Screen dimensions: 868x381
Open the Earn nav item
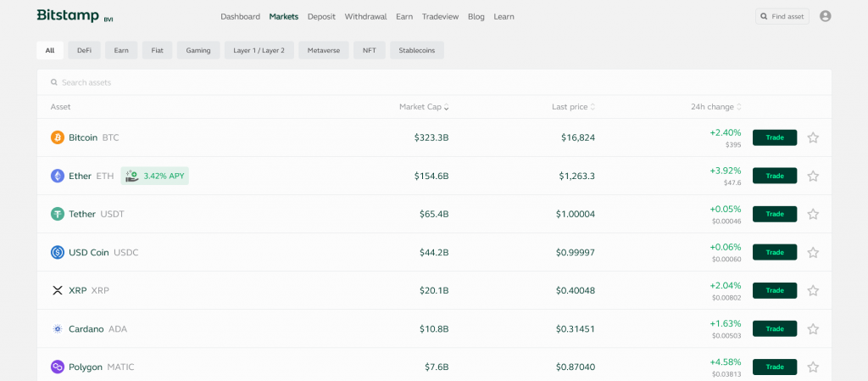[x=404, y=17]
